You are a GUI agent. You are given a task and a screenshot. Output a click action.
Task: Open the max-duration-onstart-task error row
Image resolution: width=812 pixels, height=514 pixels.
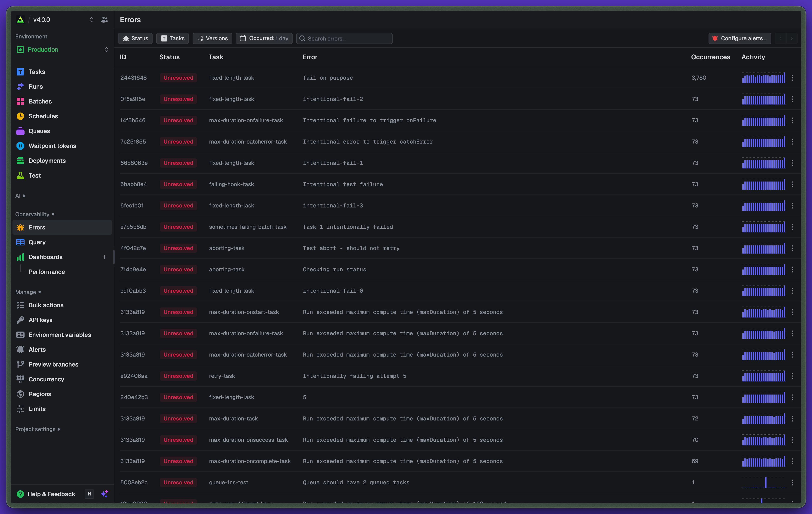tap(457, 312)
